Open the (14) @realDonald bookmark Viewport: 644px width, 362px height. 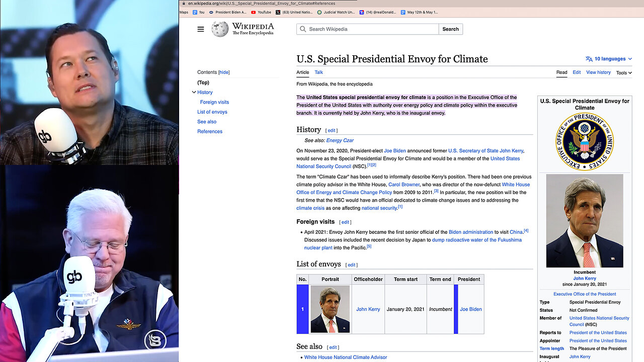click(378, 12)
